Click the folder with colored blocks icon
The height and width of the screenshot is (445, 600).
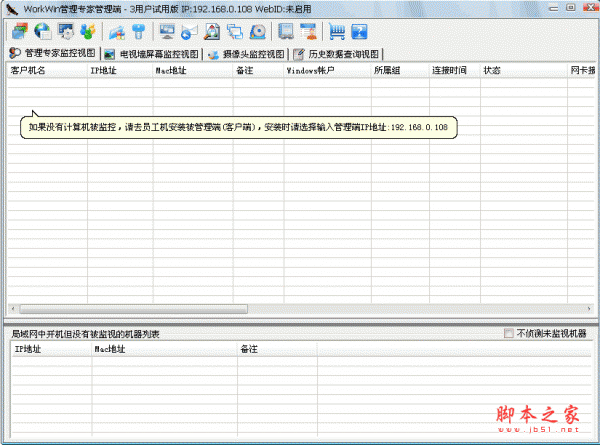point(117,32)
